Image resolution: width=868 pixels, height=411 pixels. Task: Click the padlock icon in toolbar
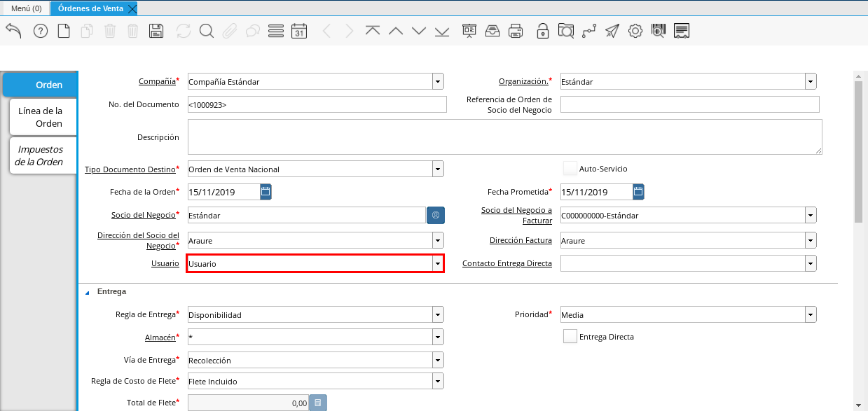(542, 31)
